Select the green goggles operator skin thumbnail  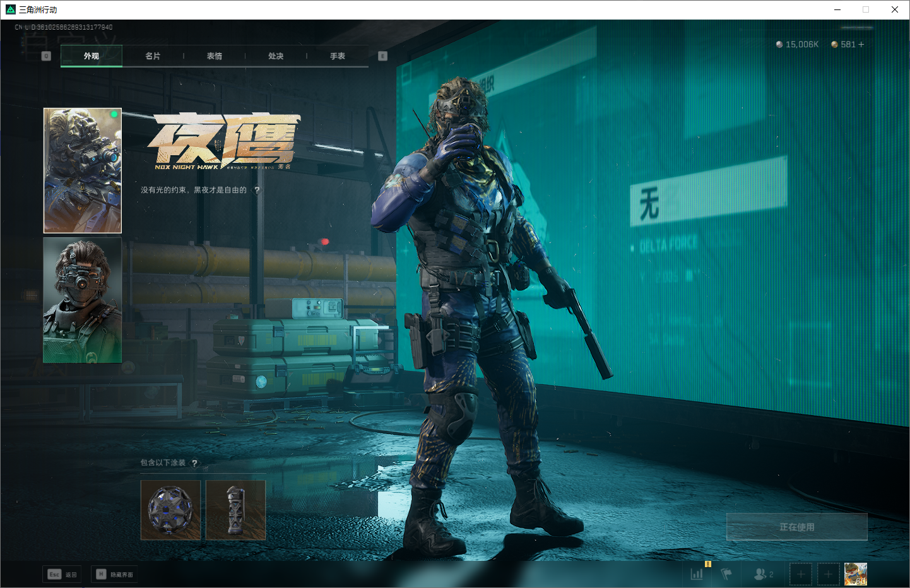pyautogui.click(x=83, y=300)
